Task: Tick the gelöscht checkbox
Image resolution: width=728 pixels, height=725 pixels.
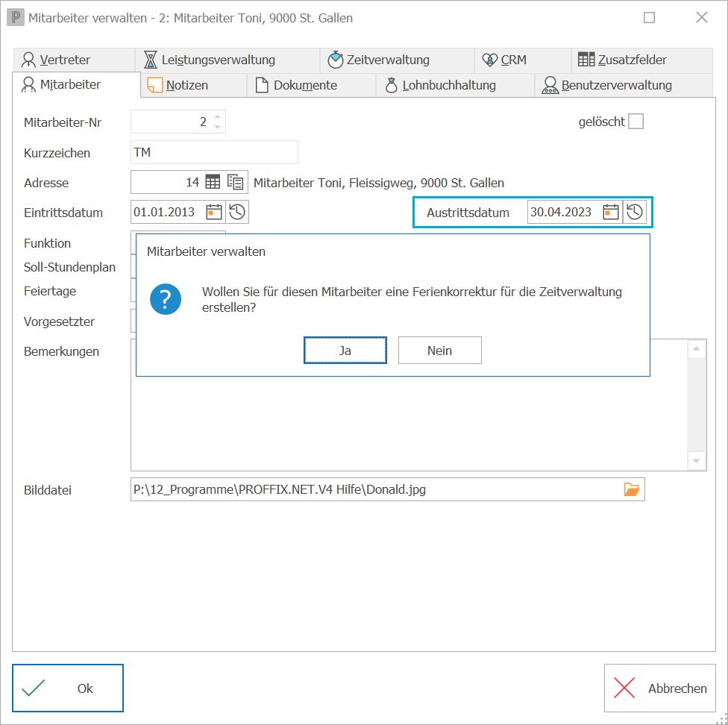Action: tap(636, 122)
